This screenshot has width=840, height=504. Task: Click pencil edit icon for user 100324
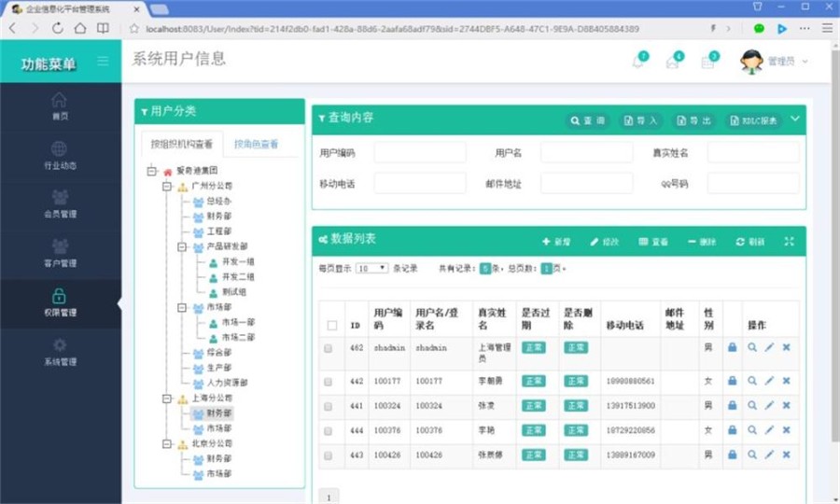[x=769, y=405]
